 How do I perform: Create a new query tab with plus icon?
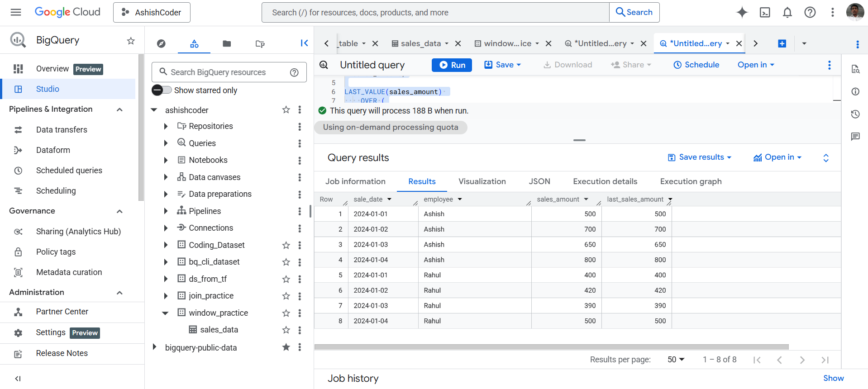click(782, 43)
